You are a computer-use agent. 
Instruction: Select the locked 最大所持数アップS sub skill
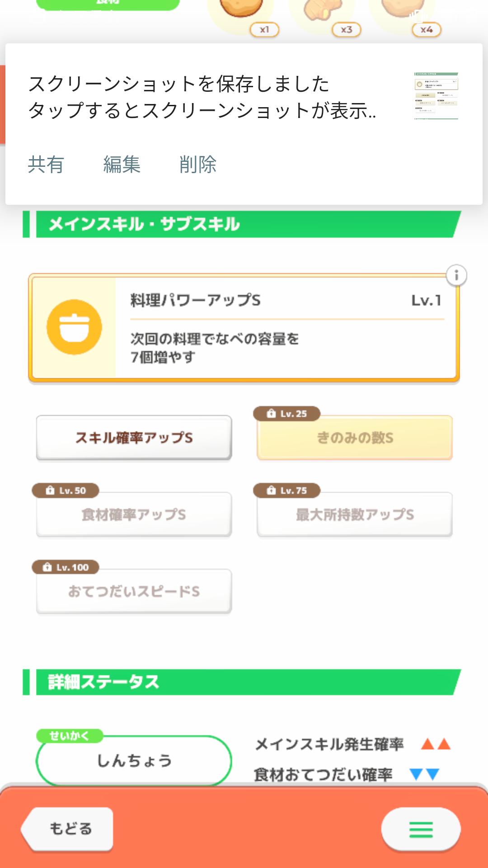pos(355,514)
